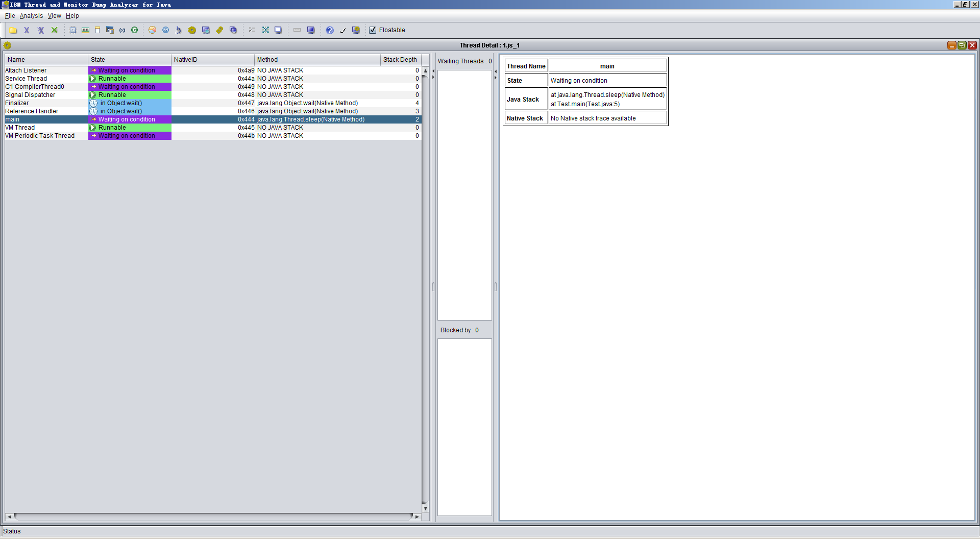Click the green Runnable cell of Service Thread
This screenshot has height=539, width=980.
(x=130, y=79)
